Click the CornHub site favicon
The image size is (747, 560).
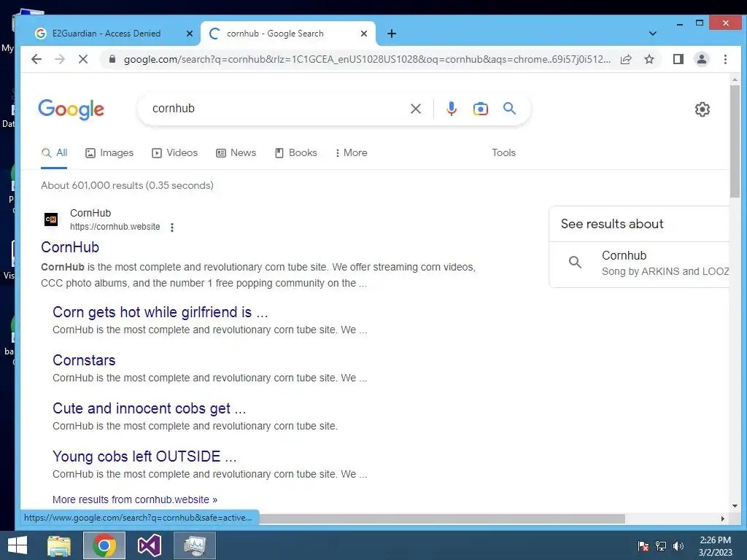[x=51, y=219]
